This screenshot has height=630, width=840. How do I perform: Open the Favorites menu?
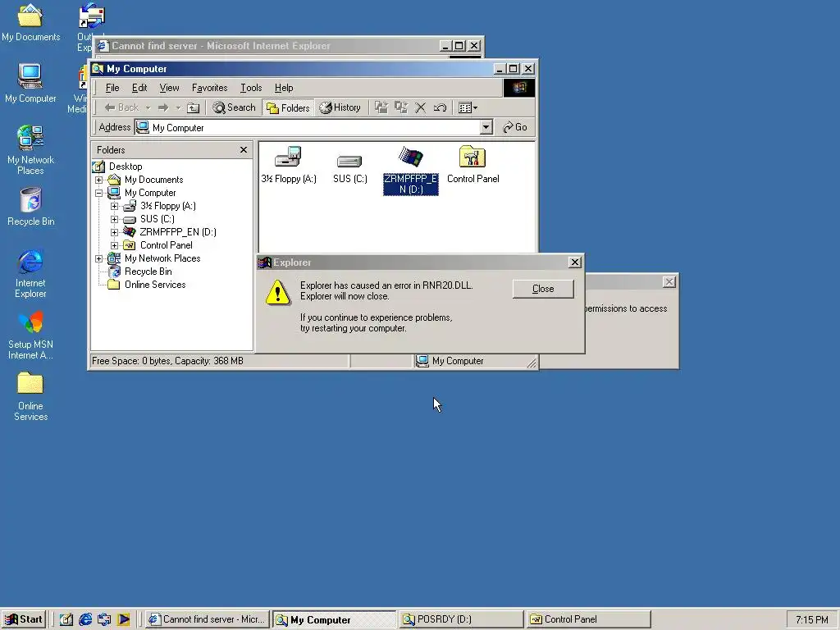point(209,88)
